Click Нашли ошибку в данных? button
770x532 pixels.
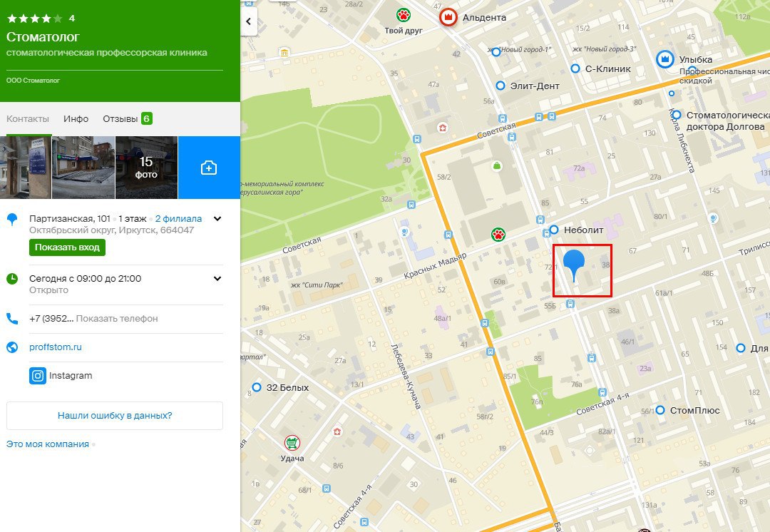point(114,416)
